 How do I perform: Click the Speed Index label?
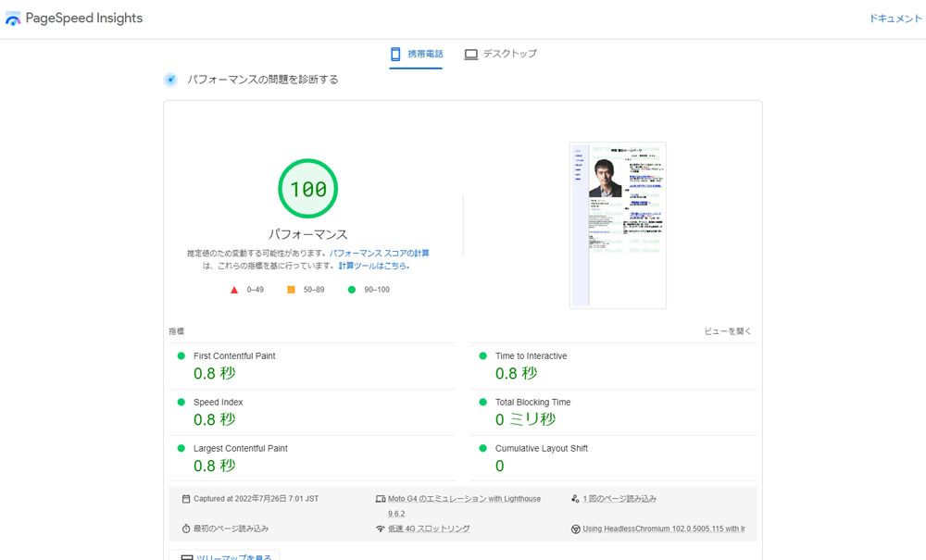coord(218,402)
